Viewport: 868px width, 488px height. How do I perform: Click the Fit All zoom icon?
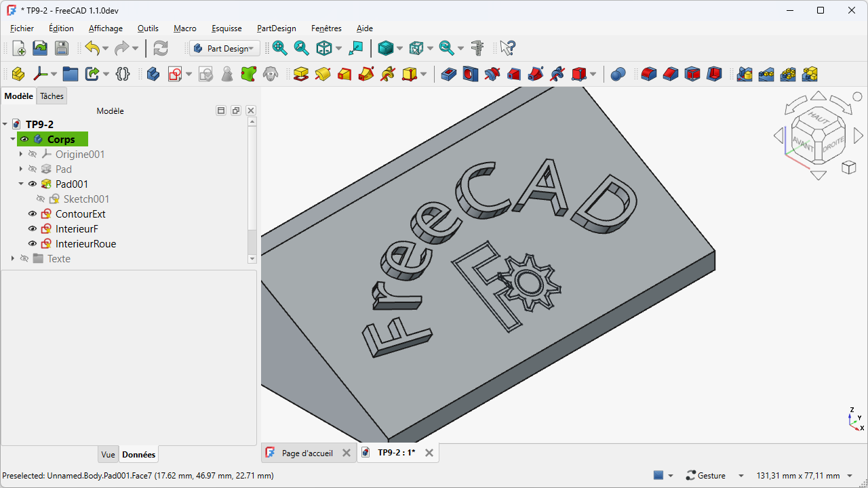pyautogui.click(x=280, y=48)
